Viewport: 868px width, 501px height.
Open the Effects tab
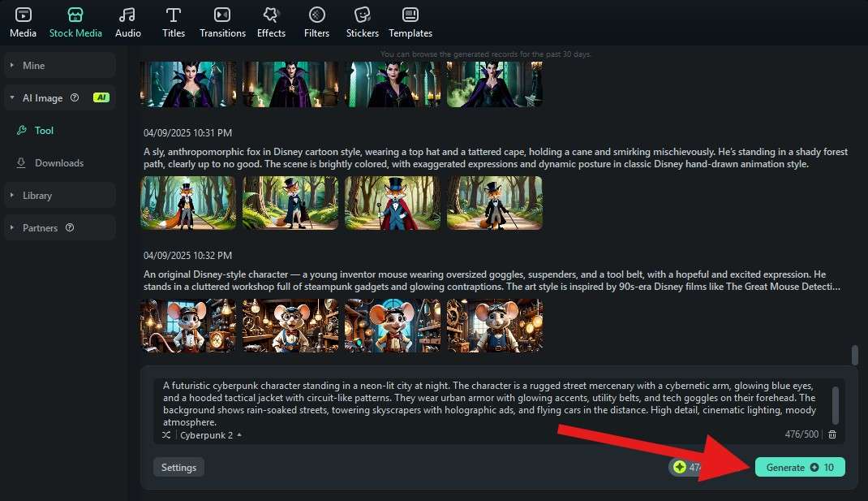[271, 23]
